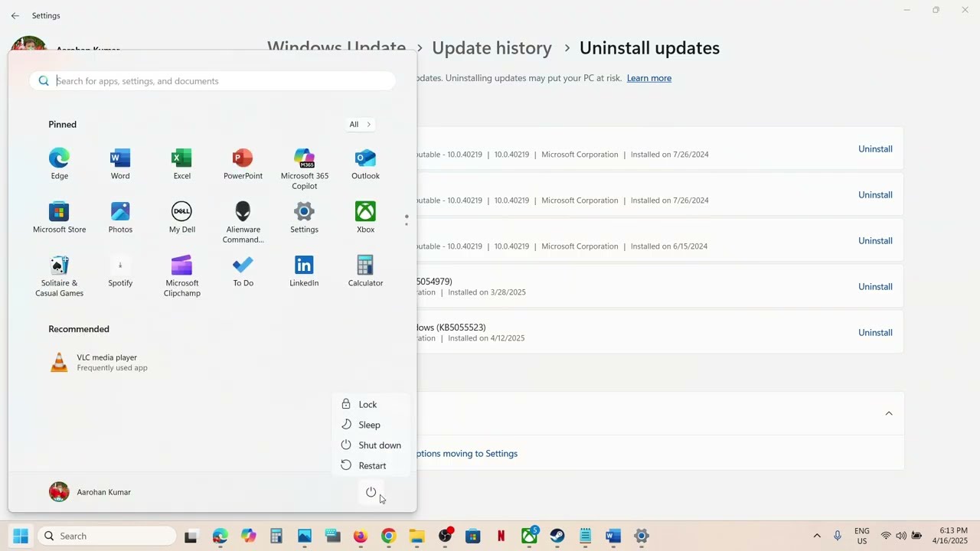Image resolution: width=980 pixels, height=551 pixels.
Task: Collapse the related section chevron
Action: point(889,413)
